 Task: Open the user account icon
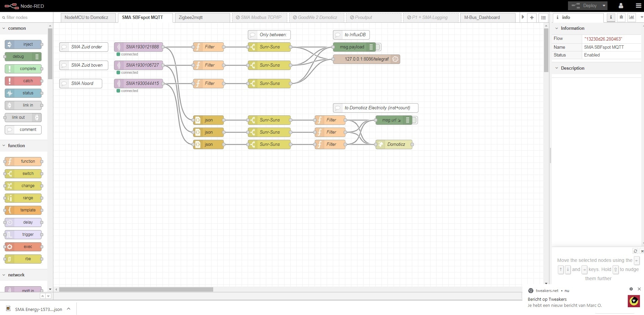tap(621, 6)
